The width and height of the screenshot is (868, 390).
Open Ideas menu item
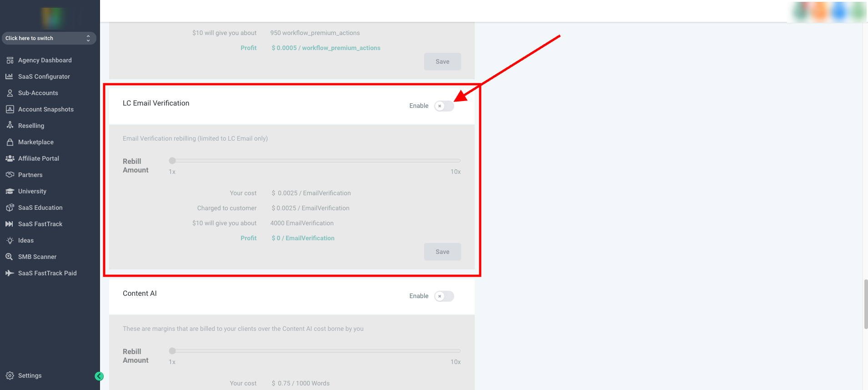(26, 240)
